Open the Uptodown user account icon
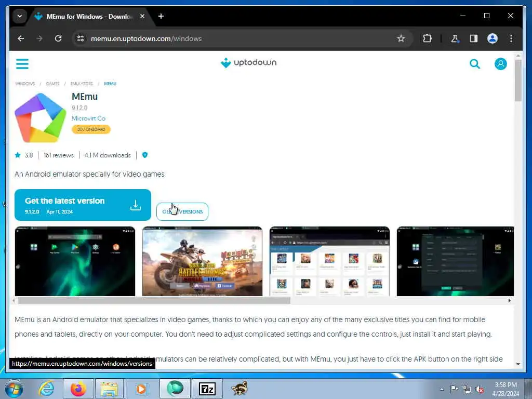The image size is (532, 399). (500, 64)
